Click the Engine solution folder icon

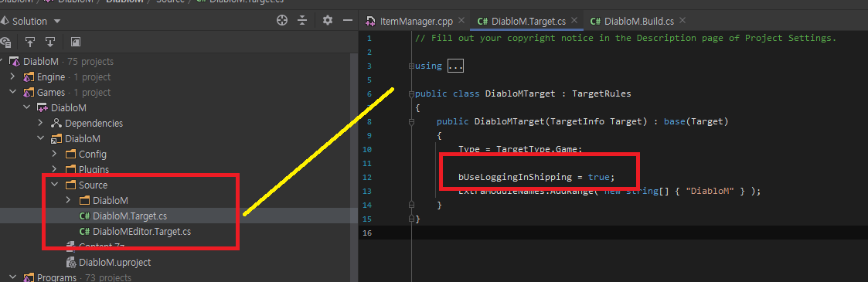29,76
